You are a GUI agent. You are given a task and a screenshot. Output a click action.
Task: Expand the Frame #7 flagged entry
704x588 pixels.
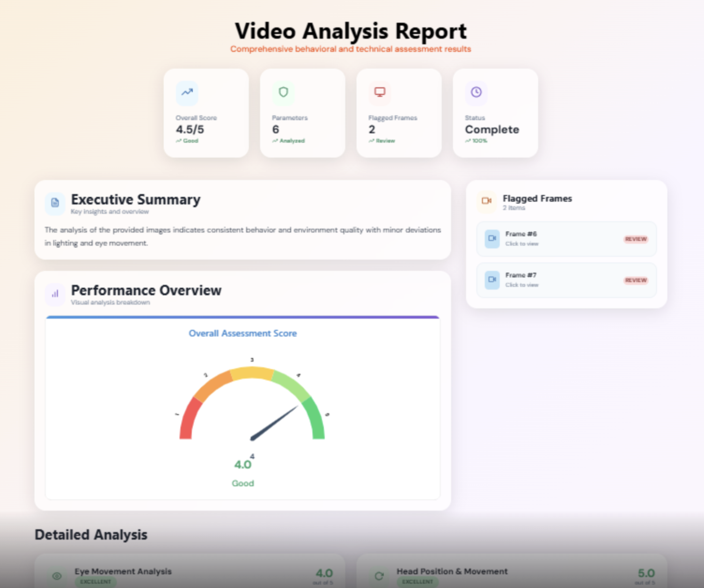[x=566, y=280]
